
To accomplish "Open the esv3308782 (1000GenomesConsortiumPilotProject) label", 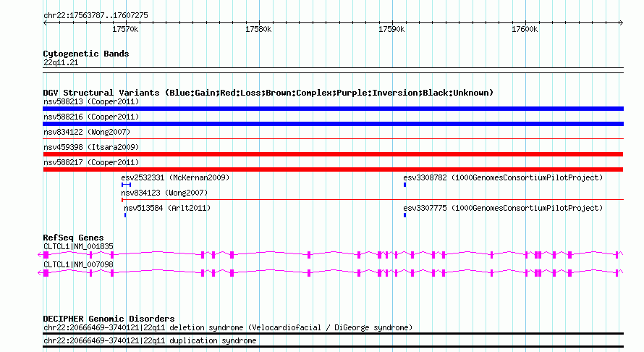I will pos(503,177).
